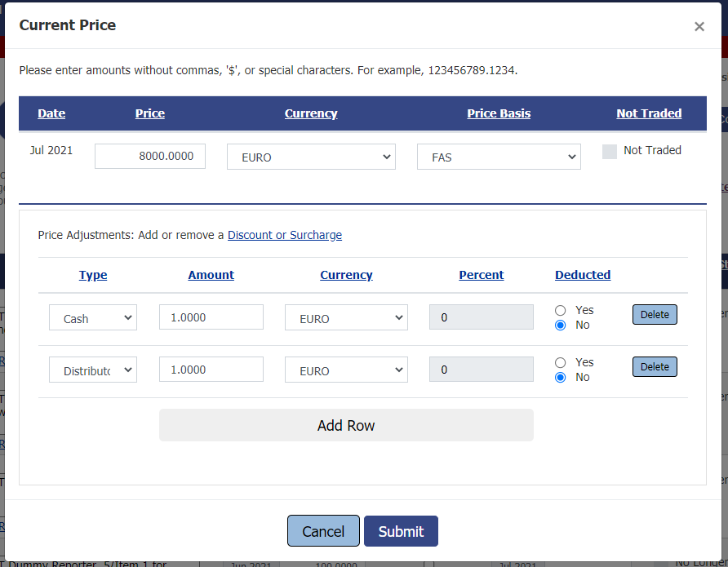Open the Cash adjustment Type dropdown
The height and width of the screenshot is (567, 728).
[93, 318]
